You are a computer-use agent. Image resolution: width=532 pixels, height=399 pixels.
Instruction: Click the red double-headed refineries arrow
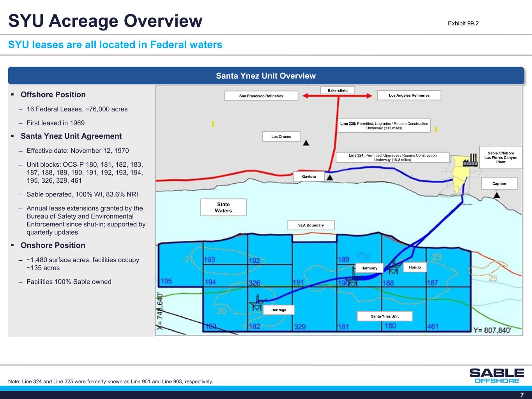338,96
